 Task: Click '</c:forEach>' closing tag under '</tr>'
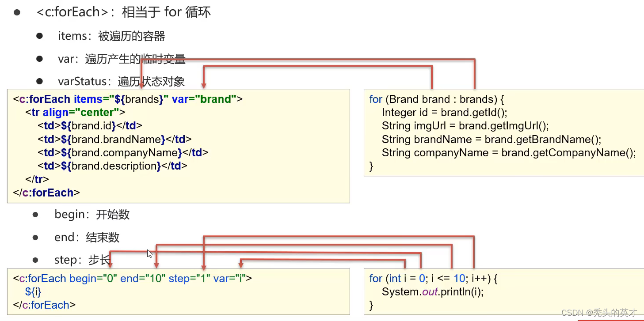point(46,193)
